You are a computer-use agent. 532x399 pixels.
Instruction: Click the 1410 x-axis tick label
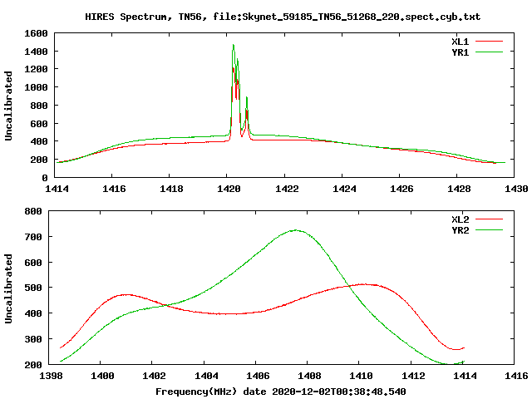point(361,376)
